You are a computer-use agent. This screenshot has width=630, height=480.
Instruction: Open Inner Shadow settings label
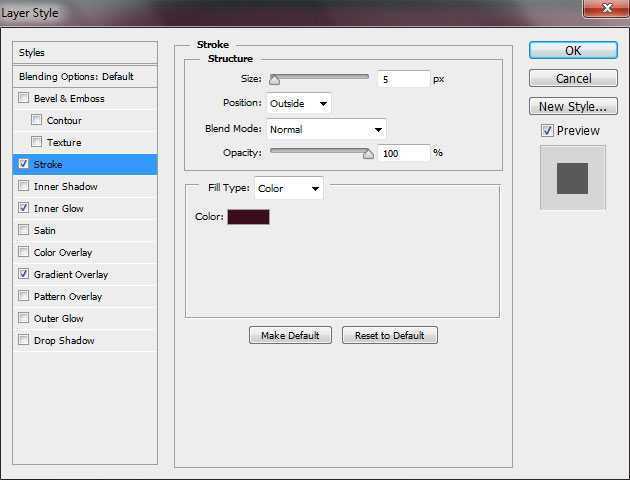click(66, 186)
